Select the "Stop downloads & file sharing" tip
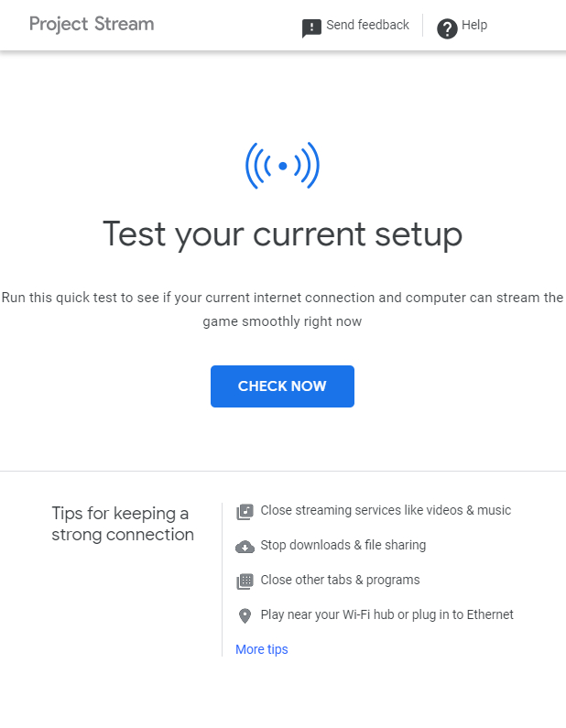The height and width of the screenshot is (728, 566). [343, 545]
